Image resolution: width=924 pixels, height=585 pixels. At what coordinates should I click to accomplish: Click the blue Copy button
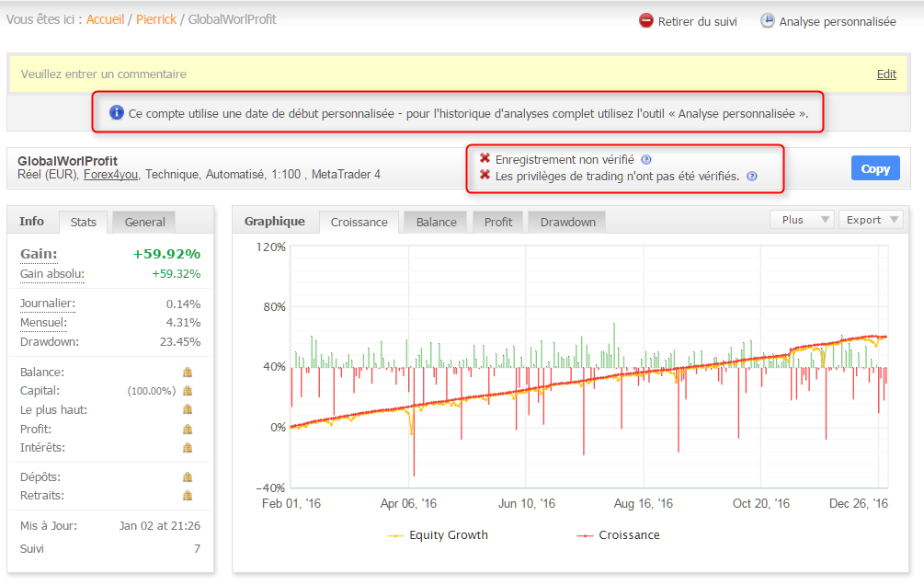[x=875, y=168]
